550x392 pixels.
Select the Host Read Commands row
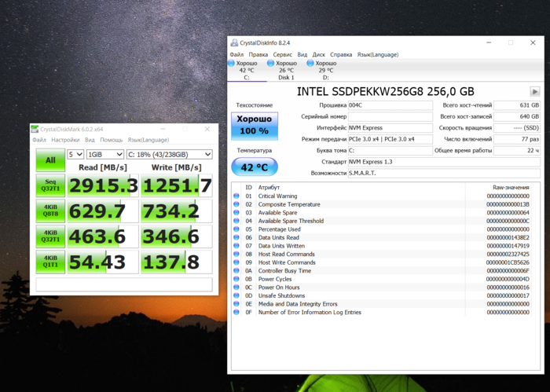pos(381,255)
